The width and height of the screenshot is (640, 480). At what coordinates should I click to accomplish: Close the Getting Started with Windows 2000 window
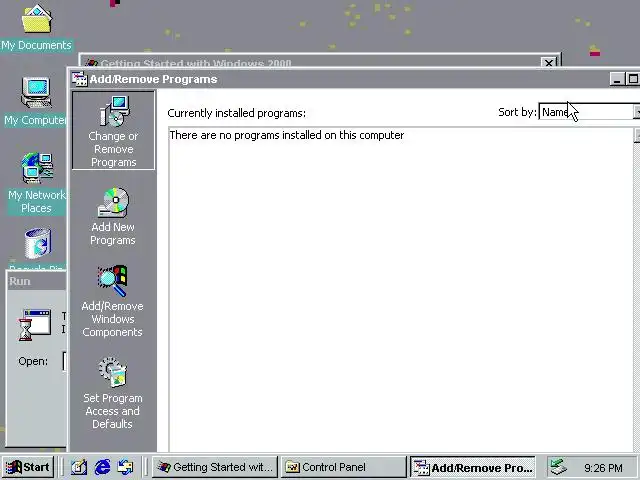[x=549, y=63]
